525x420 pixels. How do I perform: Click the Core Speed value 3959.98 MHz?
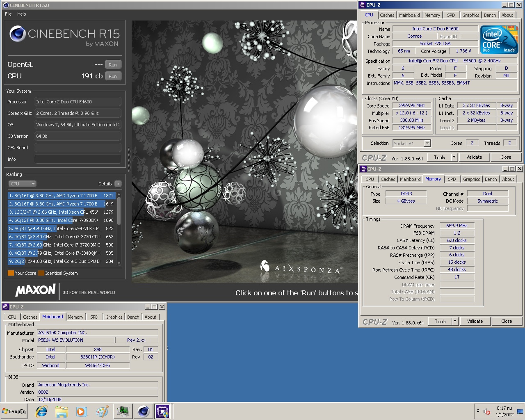tap(412, 105)
